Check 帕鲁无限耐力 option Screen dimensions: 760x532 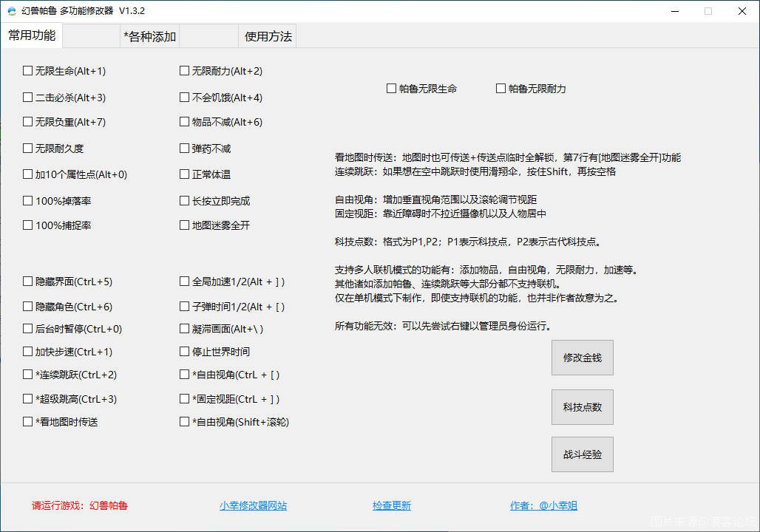coord(501,89)
